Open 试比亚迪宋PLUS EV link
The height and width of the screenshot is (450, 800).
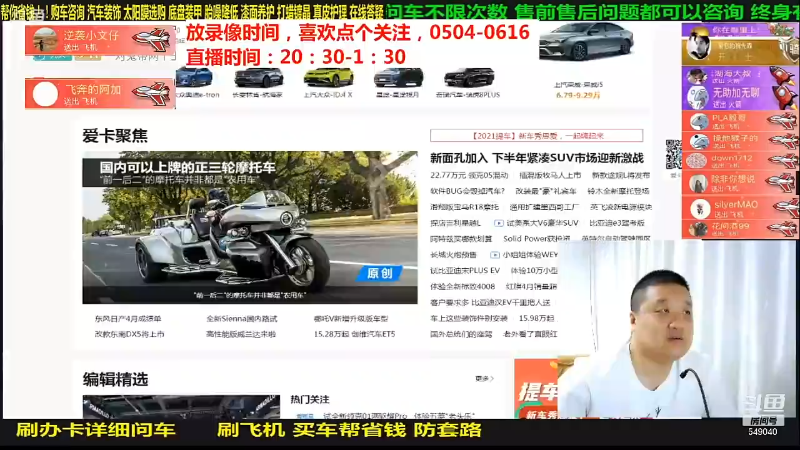465,270
